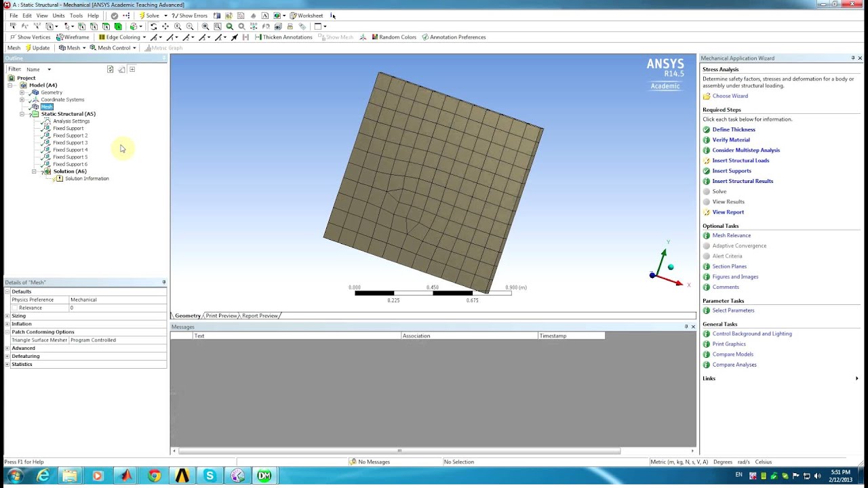Click the outline Refresh Search icon
The image size is (868, 488).
click(x=110, y=69)
